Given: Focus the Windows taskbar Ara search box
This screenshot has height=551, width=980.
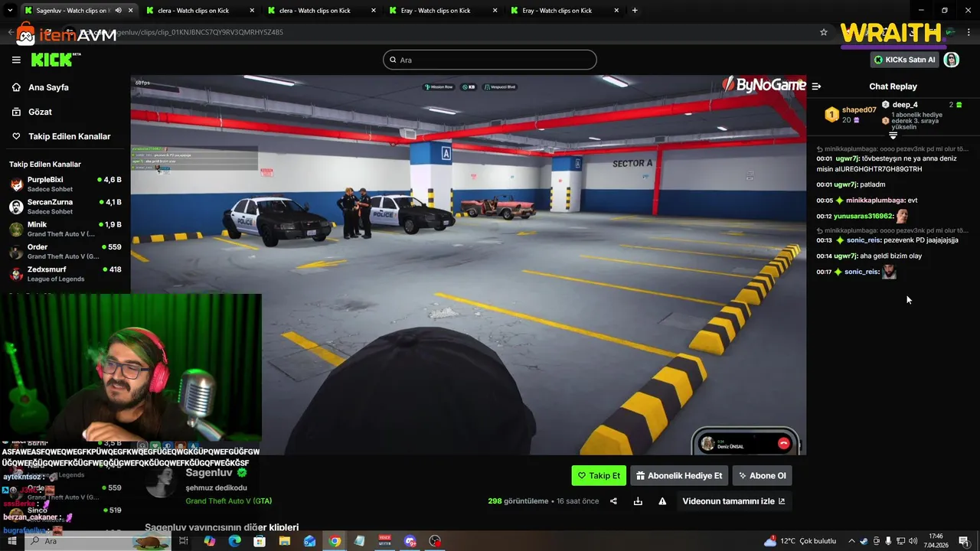Looking at the screenshot, I should pyautogui.click(x=98, y=541).
